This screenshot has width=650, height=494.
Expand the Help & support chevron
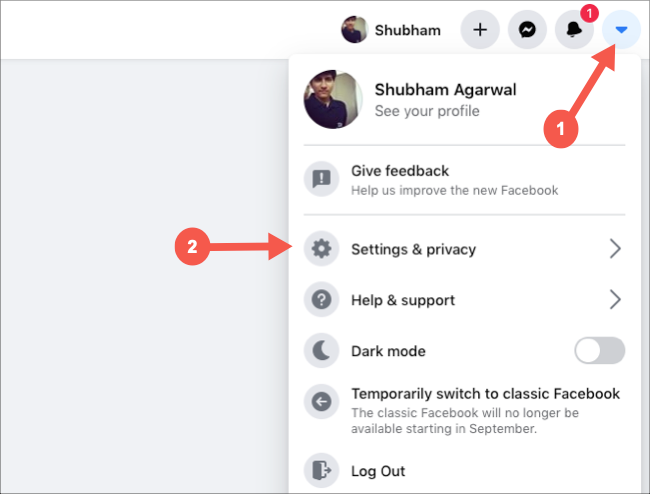point(615,300)
